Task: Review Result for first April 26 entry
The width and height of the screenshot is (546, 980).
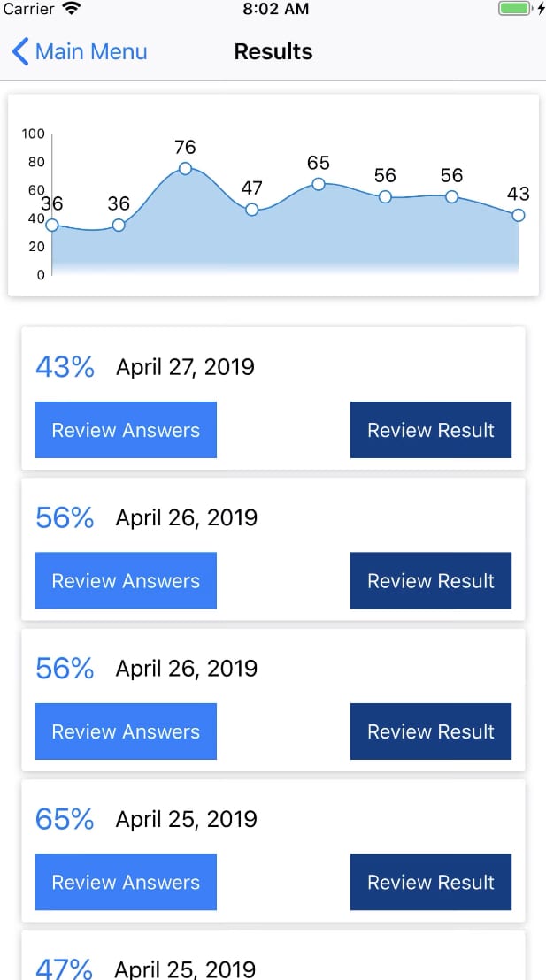Action: [431, 580]
